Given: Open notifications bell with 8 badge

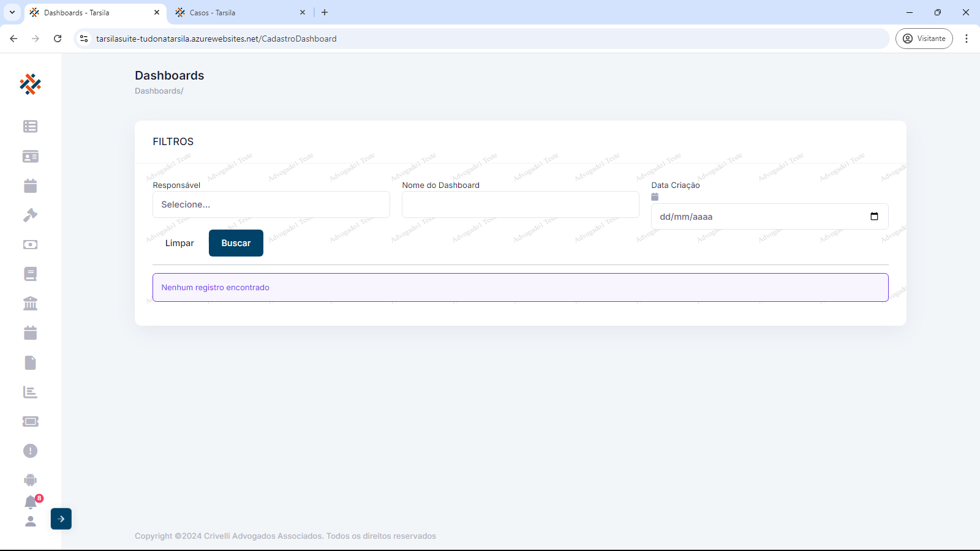Looking at the screenshot, I should click(x=31, y=503).
